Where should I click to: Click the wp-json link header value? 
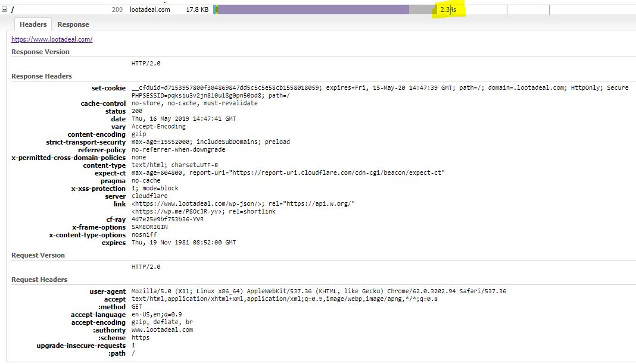pos(243,203)
